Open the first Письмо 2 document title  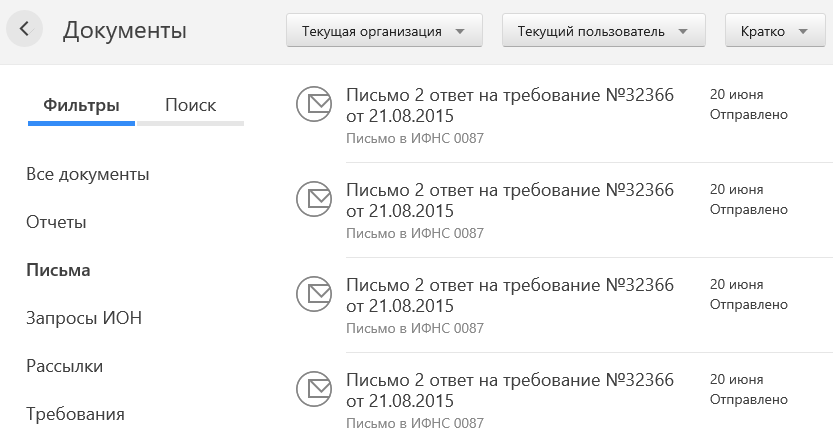(510, 105)
